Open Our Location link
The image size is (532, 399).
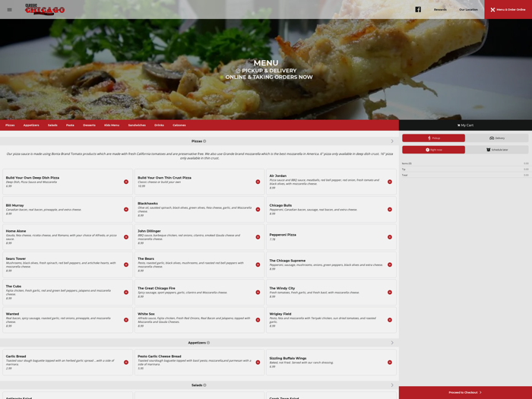[468, 9]
